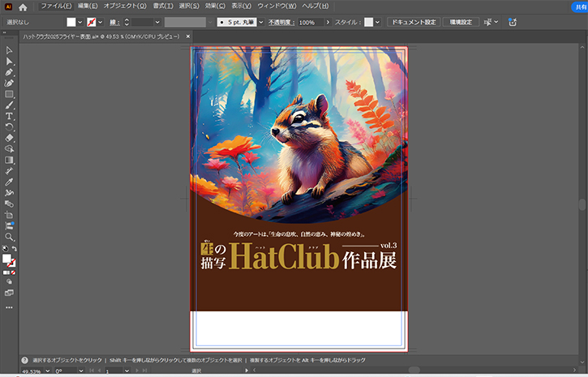Click the Home icon in top bar
Screen dimensions: 588x377
tap(23, 6)
